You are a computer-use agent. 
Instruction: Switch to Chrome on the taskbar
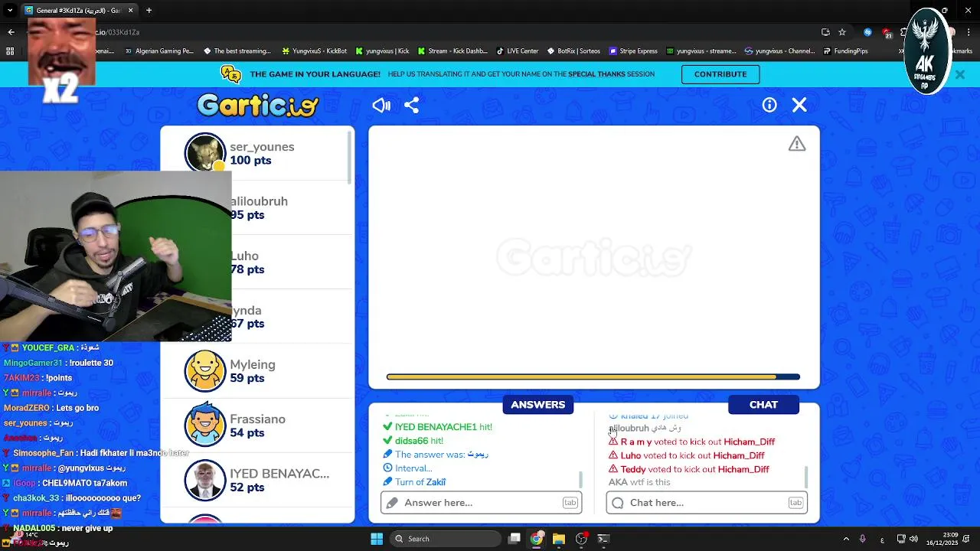(537, 539)
